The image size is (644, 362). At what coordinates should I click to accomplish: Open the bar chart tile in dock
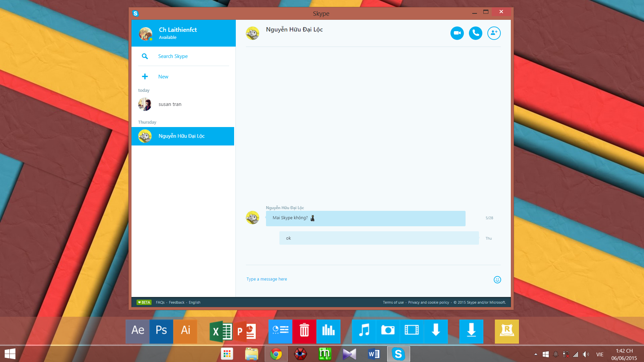point(328,331)
